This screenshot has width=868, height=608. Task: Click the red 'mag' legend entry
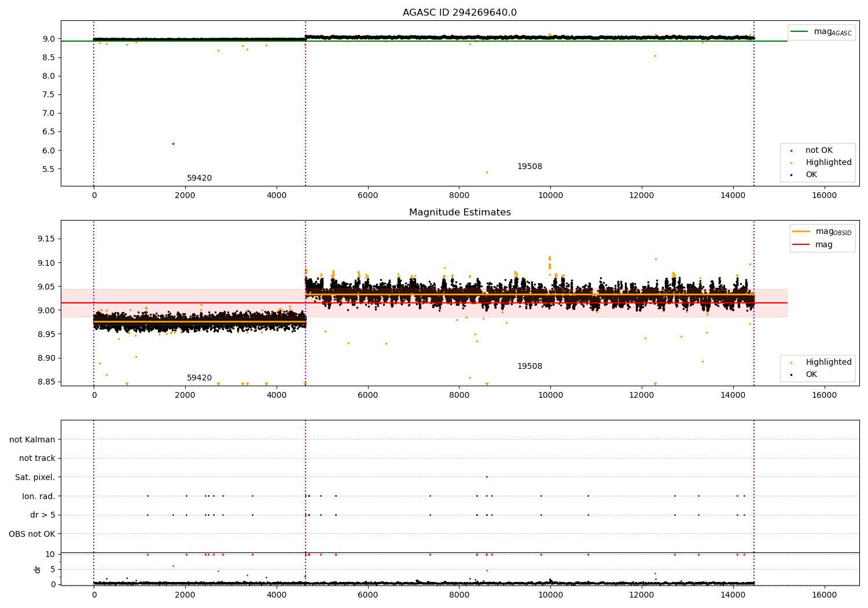click(812, 245)
